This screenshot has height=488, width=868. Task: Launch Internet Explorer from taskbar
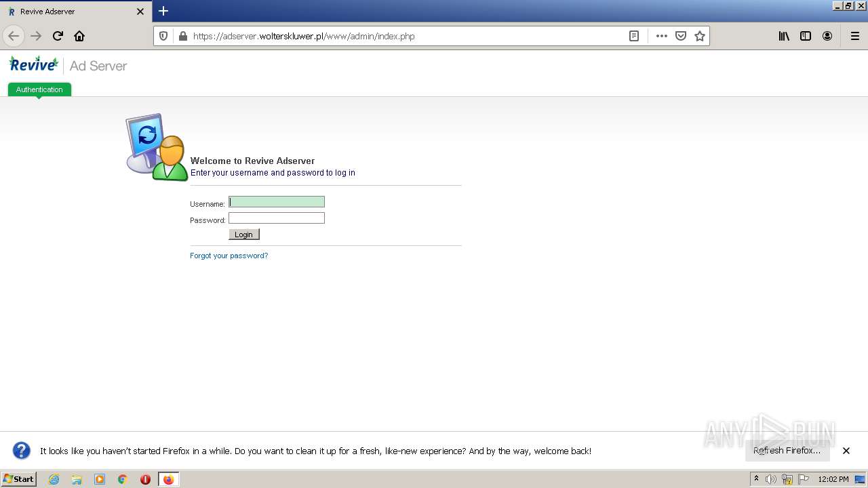(x=54, y=479)
